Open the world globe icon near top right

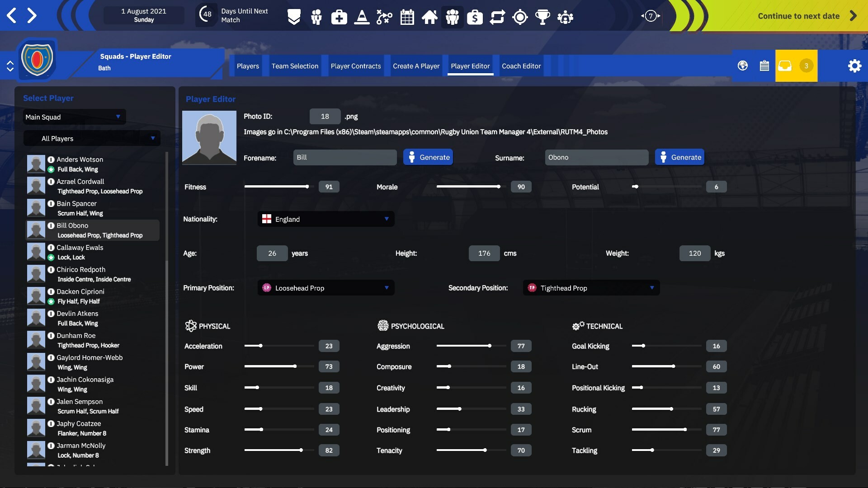[742, 66]
